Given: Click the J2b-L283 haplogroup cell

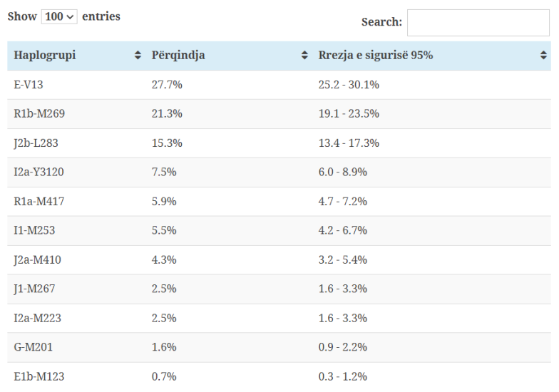Looking at the screenshot, I should click(36, 143).
